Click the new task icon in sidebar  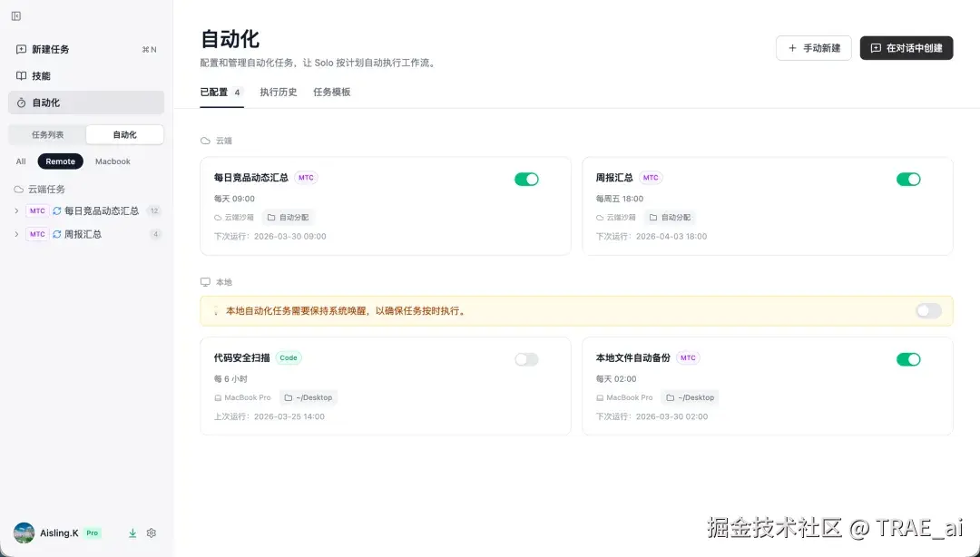click(21, 49)
